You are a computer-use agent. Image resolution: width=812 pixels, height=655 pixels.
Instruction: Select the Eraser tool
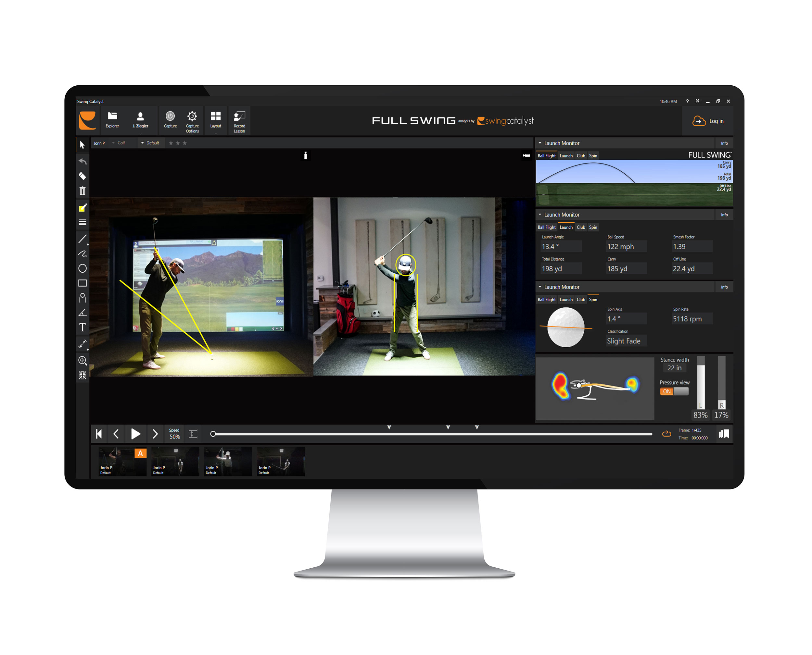(83, 176)
